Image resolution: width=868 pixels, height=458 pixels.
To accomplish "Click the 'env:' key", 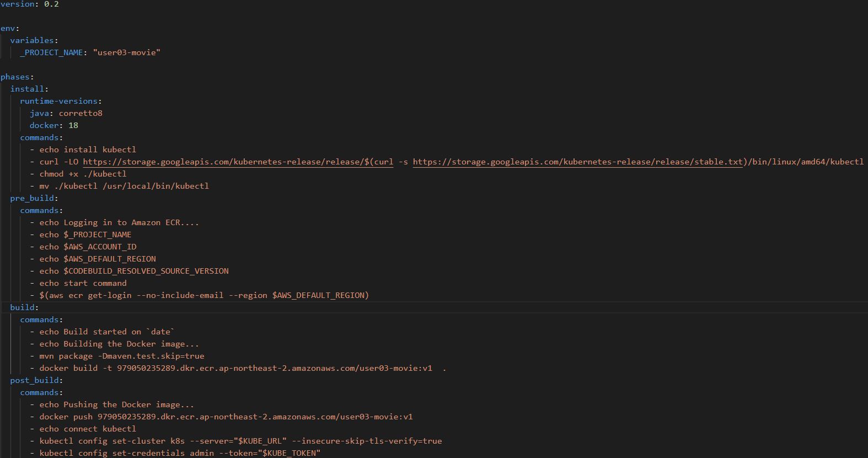I will 10,28.
